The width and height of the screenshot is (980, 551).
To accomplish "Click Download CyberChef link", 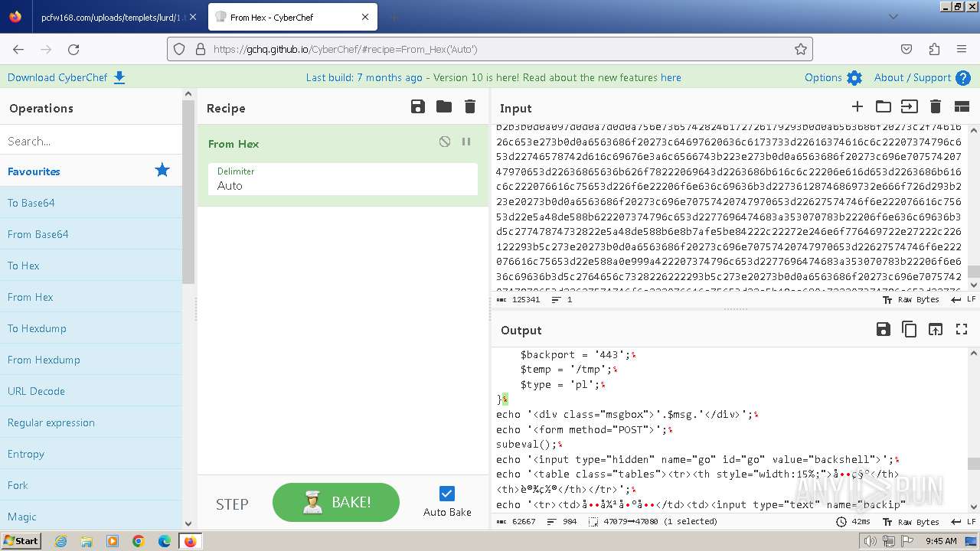I will [x=67, y=77].
